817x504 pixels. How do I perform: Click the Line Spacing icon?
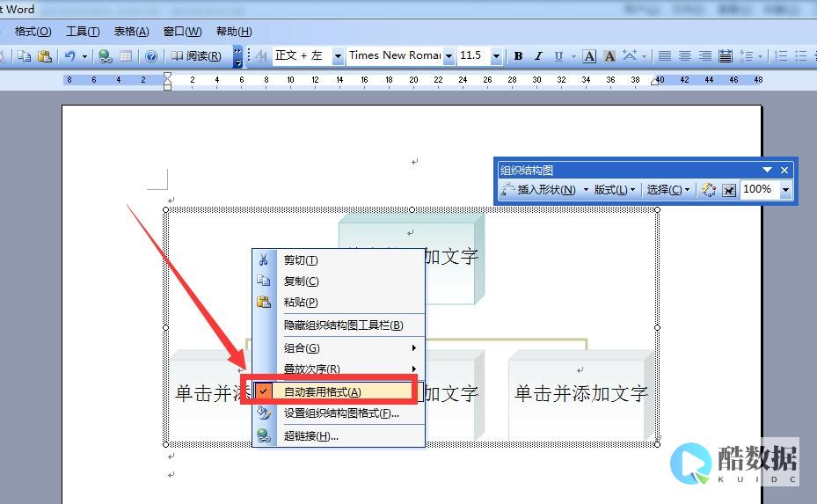746,55
